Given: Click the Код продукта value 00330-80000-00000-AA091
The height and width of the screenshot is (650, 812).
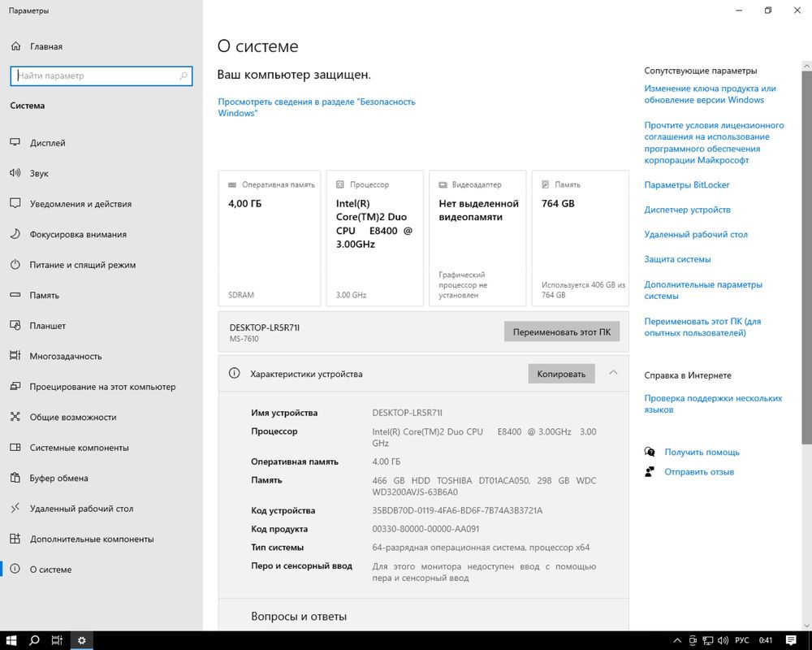Looking at the screenshot, I should coord(425,529).
